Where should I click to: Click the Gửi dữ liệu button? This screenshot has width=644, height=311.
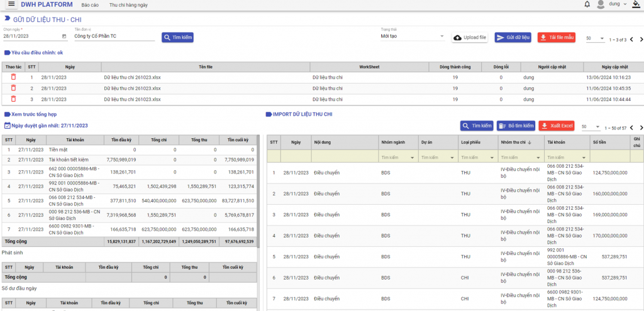[x=513, y=37]
